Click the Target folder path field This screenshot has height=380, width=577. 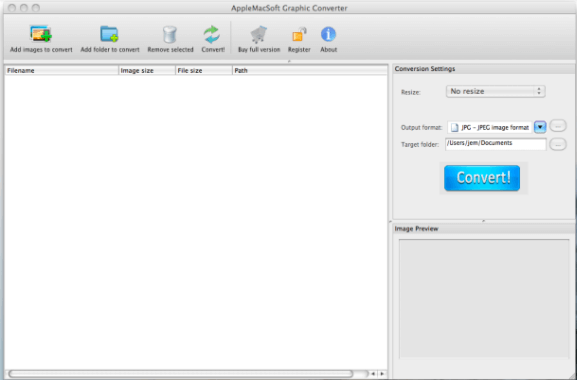click(x=495, y=144)
